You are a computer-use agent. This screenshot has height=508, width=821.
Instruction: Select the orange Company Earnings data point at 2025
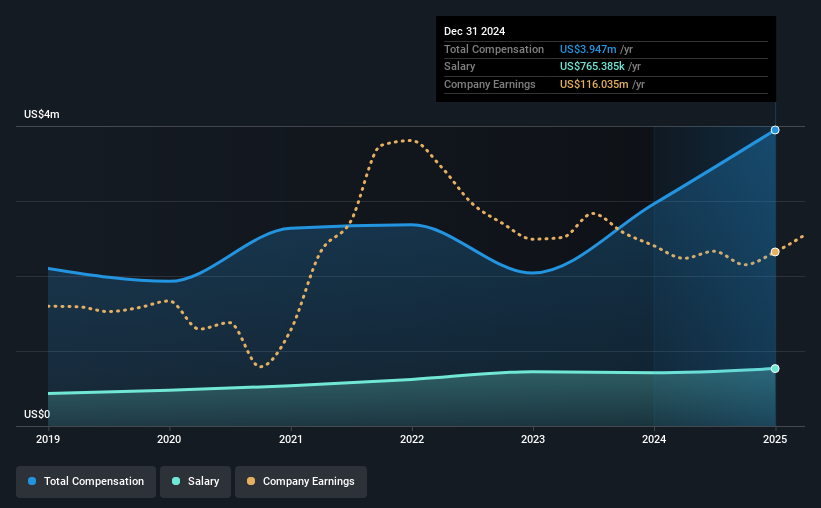pyautogui.click(x=775, y=252)
